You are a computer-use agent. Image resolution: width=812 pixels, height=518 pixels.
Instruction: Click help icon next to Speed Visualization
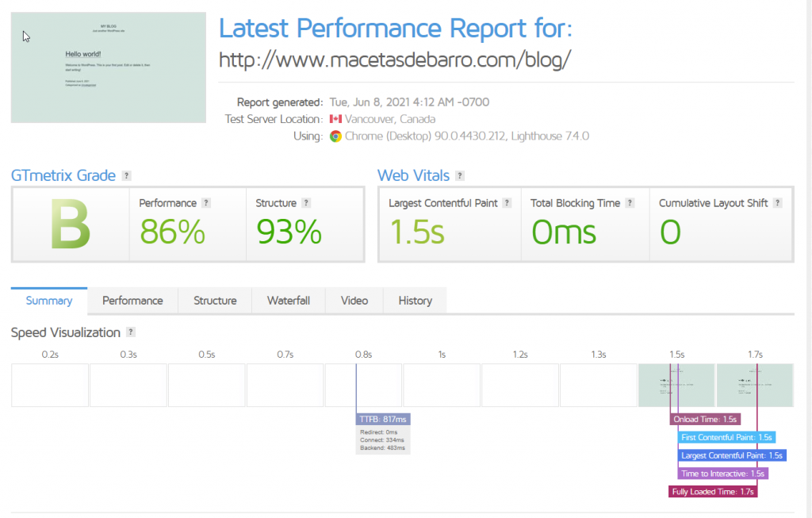coord(131,332)
